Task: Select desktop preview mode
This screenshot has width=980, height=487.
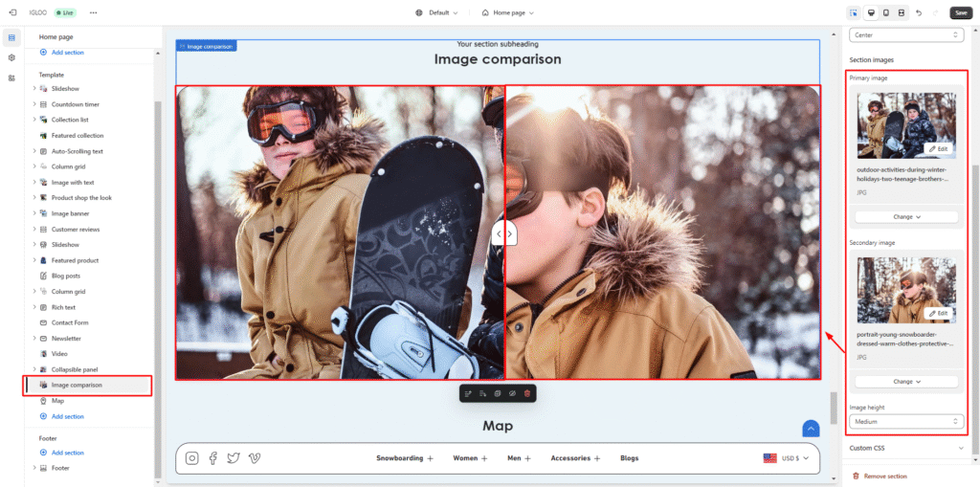Action: click(x=870, y=12)
